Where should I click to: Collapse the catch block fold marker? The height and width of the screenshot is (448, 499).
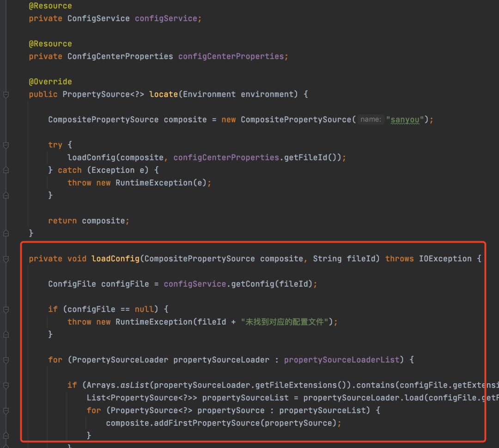tap(6, 170)
